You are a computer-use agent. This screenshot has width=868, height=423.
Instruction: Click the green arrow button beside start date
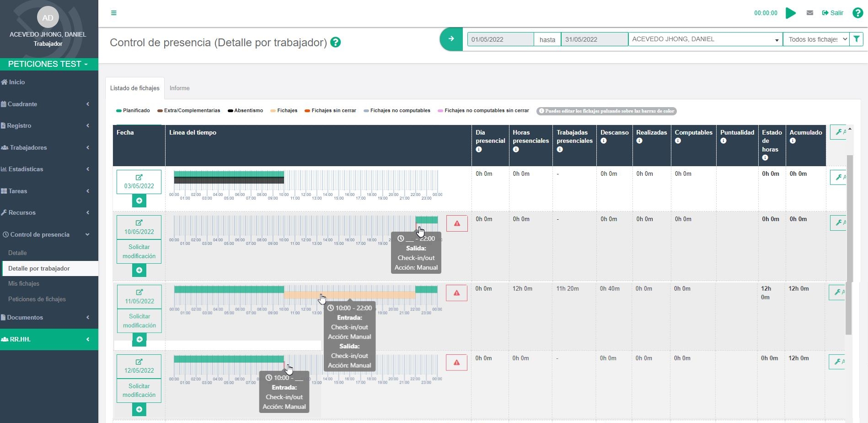[x=451, y=39]
